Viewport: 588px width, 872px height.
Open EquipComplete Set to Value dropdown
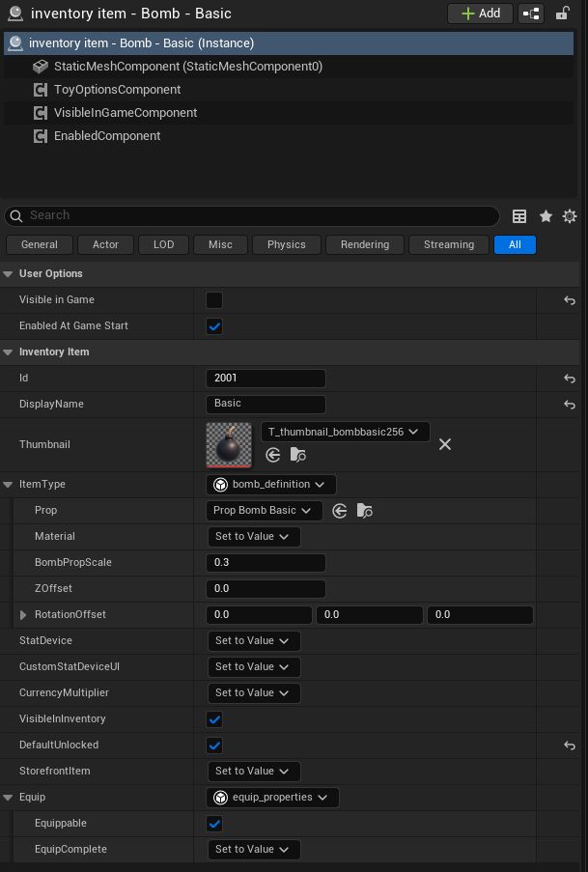coord(254,850)
